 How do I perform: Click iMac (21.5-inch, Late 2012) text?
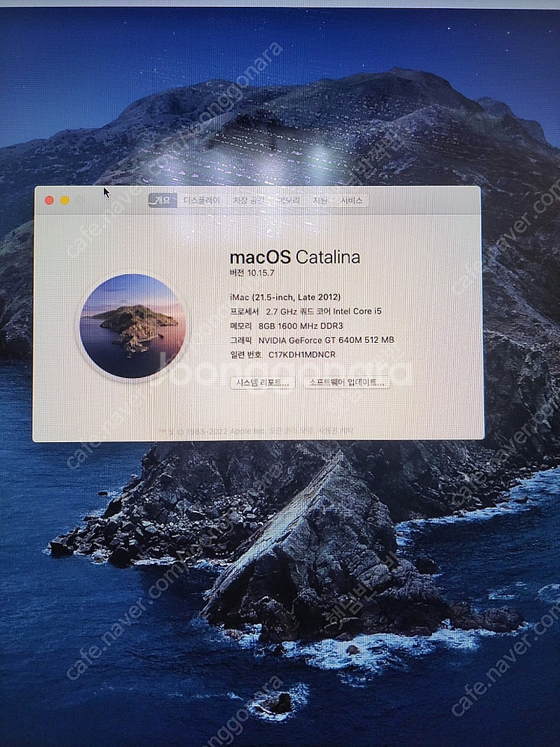point(285,297)
